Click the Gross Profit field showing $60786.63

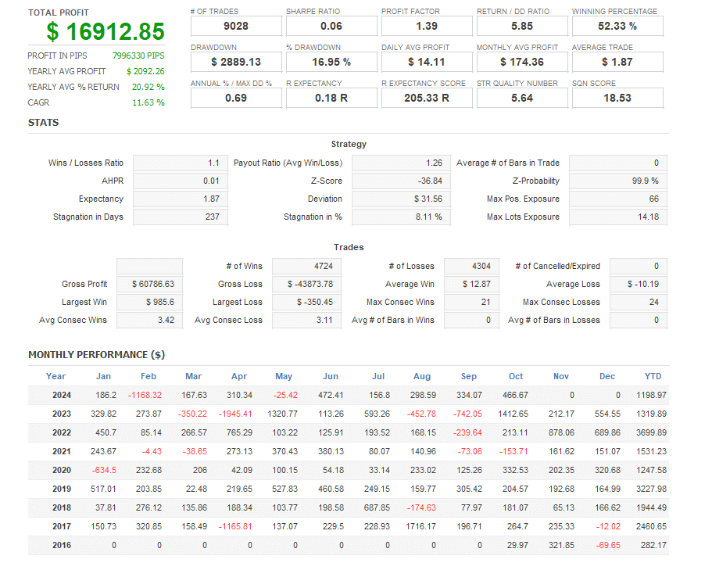coord(148,284)
